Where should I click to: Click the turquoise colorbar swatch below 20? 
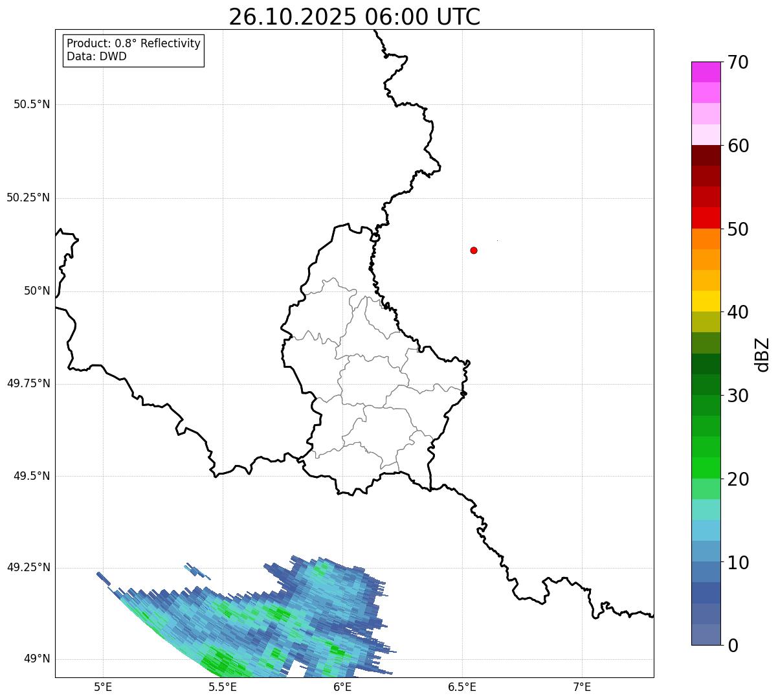coord(706,510)
